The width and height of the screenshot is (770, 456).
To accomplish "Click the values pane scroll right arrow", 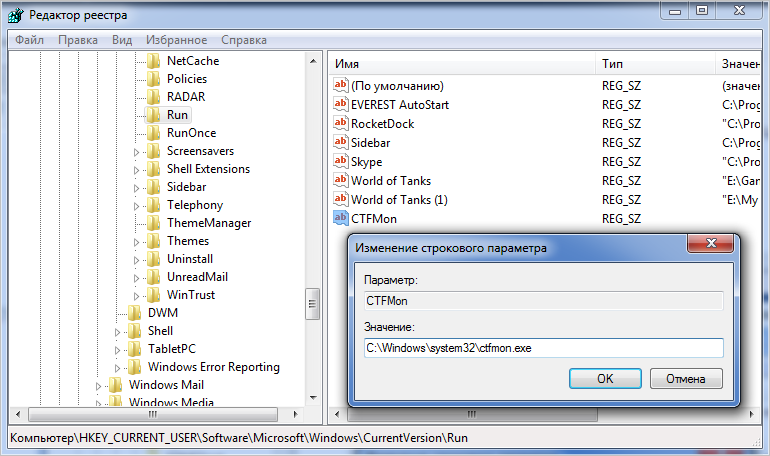I will [x=751, y=414].
